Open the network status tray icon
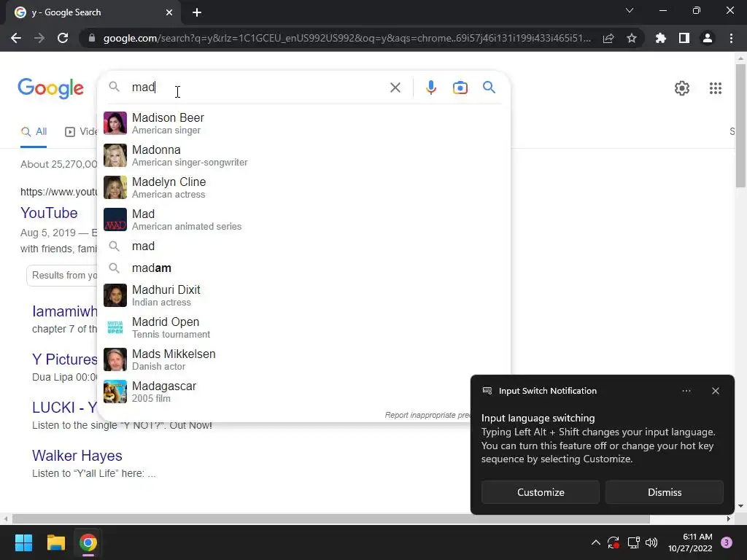This screenshot has height=560, width=747. point(633,542)
